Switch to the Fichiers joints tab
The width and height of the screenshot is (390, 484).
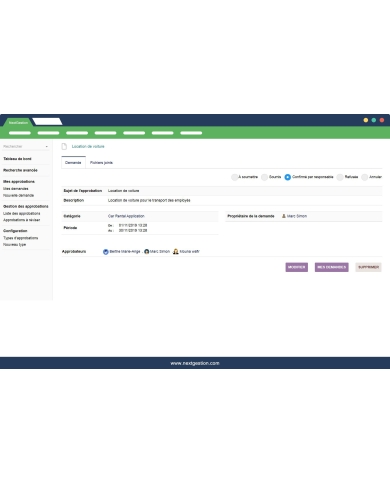click(x=101, y=162)
